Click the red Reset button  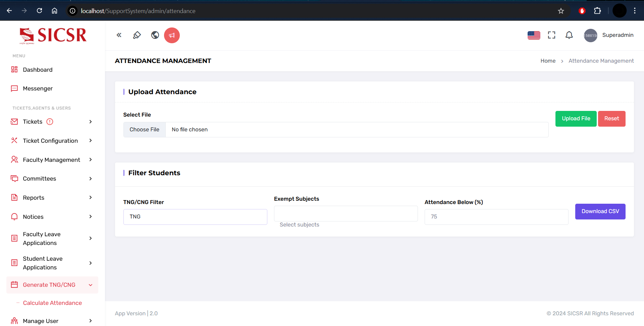pyautogui.click(x=611, y=119)
